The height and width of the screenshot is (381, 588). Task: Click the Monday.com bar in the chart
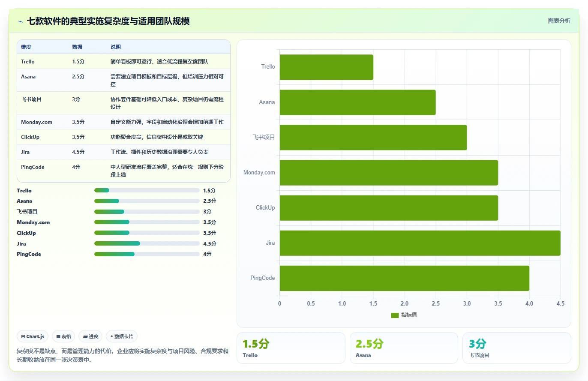(x=389, y=173)
